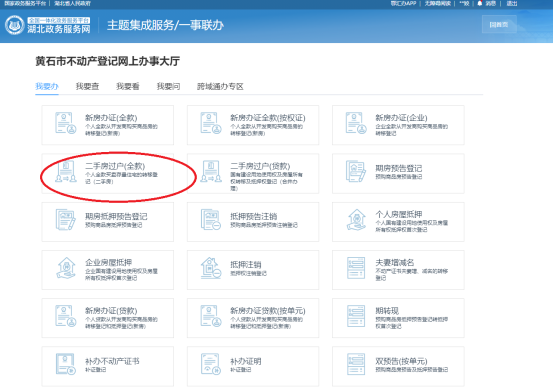Image resolution: width=554 pixels, height=389 pixels.
Task: Open the 鄂汇办APP link
Action: (403, 4)
